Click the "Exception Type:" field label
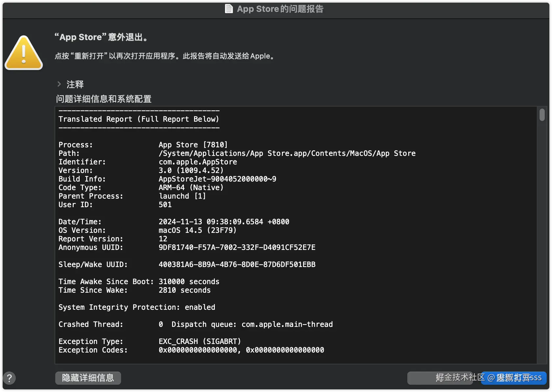Viewport: 552px width, 392px height. pos(91,341)
